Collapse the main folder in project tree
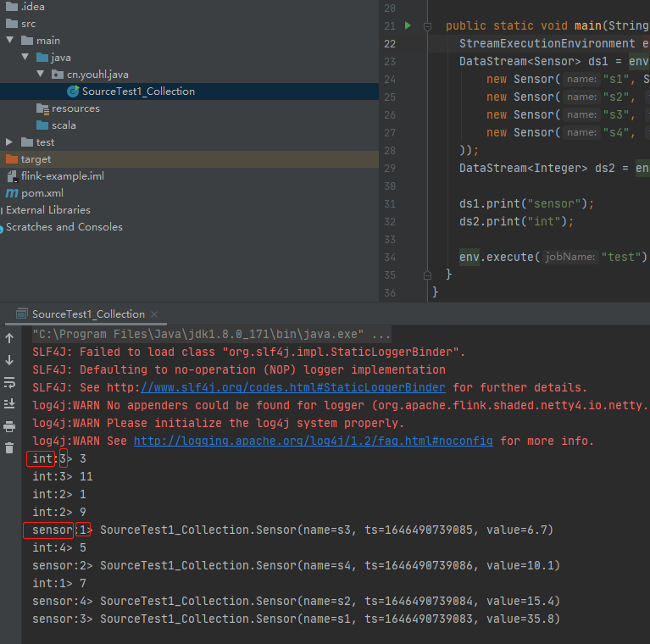650x644 pixels. [10, 40]
